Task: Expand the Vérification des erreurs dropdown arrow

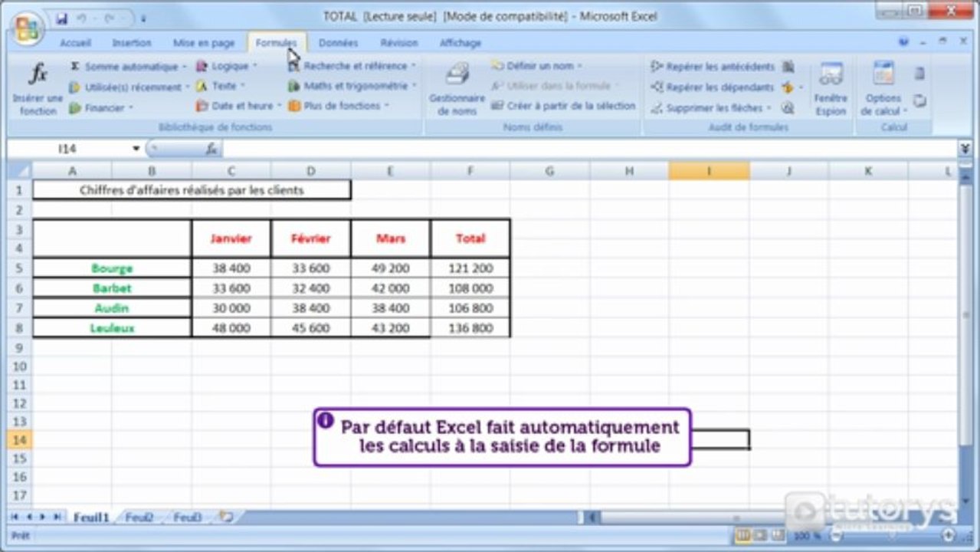Action: (801, 88)
